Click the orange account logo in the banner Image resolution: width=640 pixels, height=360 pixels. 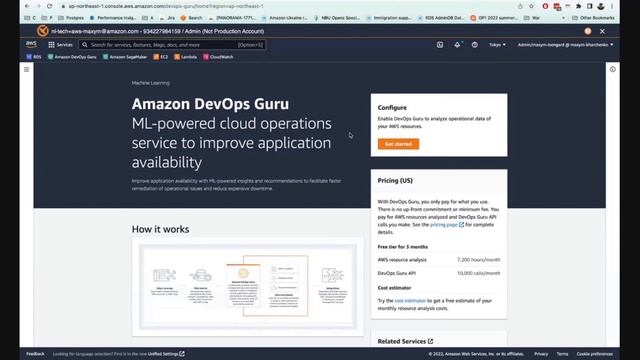(42, 31)
